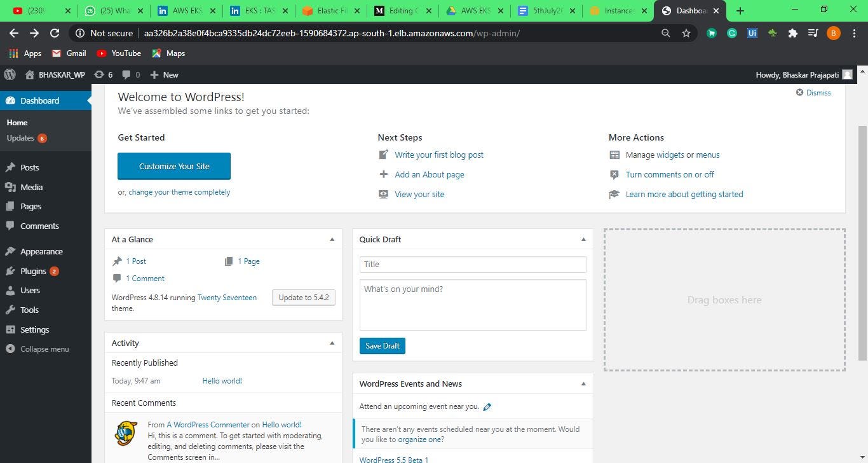Switch to the Instances browser tab
This screenshot has height=463, width=868.
click(x=619, y=11)
